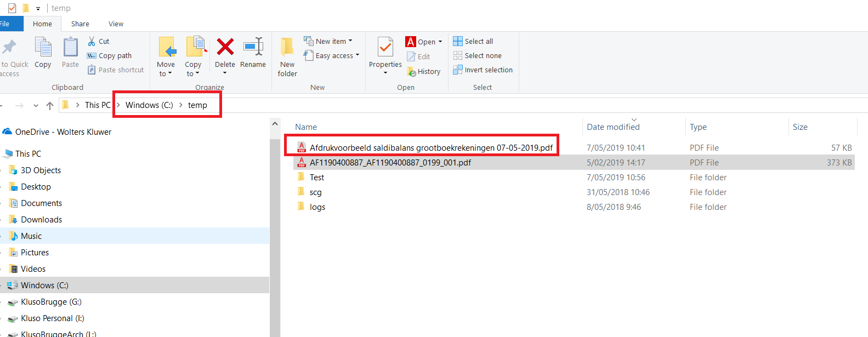Select the AF1190400887 PDF file
Viewport: 868px width, 337px height.
pos(390,163)
